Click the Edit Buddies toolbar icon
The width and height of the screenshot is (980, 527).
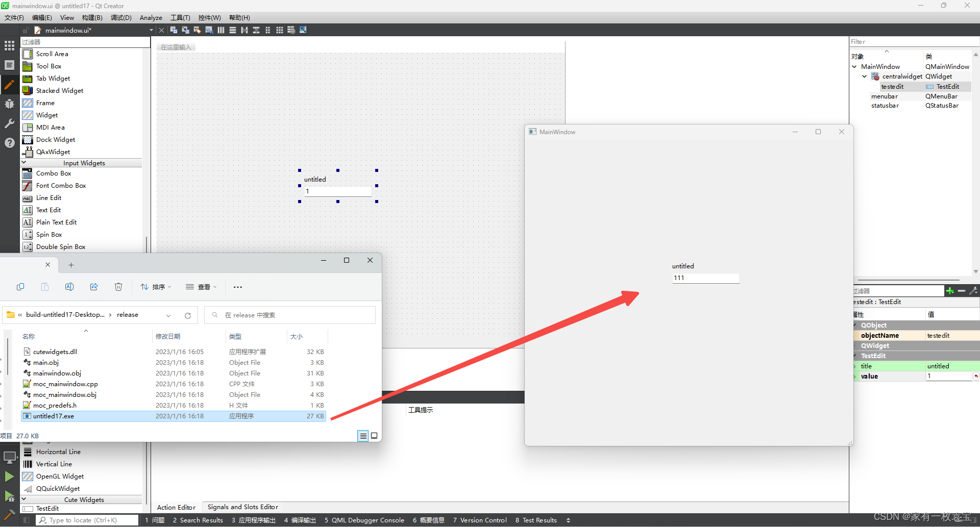(x=197, y=30)
